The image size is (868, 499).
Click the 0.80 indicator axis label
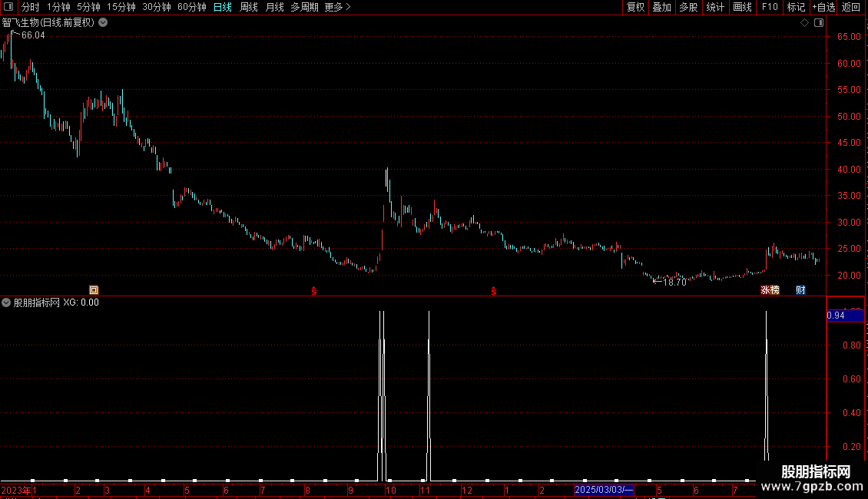[851, 345]
